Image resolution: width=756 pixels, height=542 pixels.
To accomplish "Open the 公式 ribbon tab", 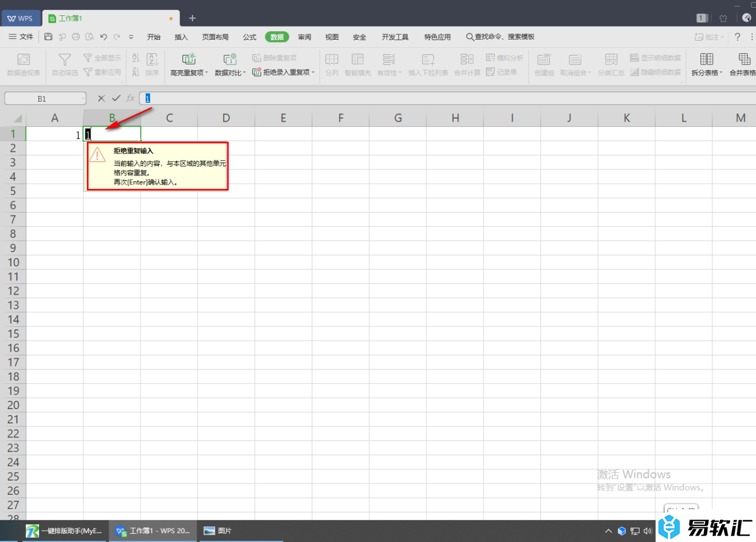I will (249, 37).
